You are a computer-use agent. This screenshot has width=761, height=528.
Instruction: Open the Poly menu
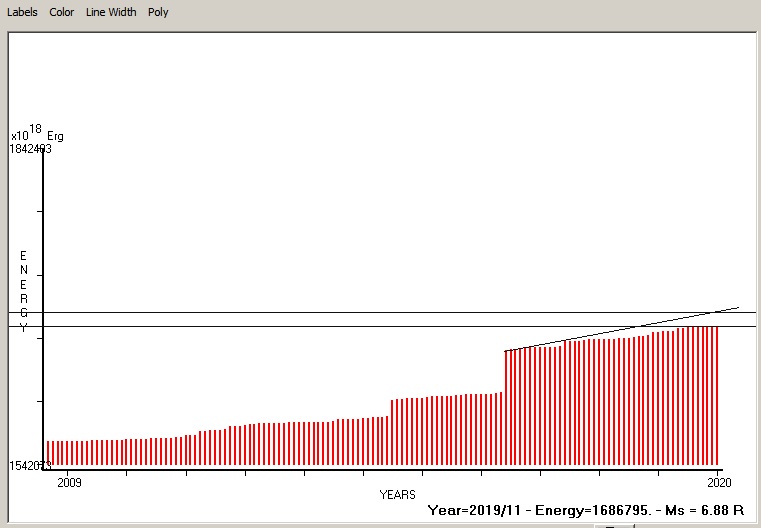tap(158, 12)
